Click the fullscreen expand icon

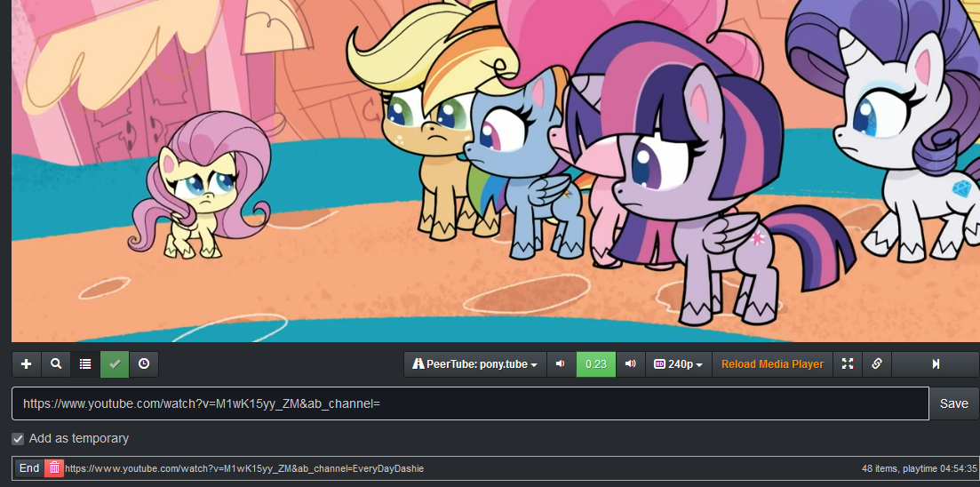click(848, 363)
